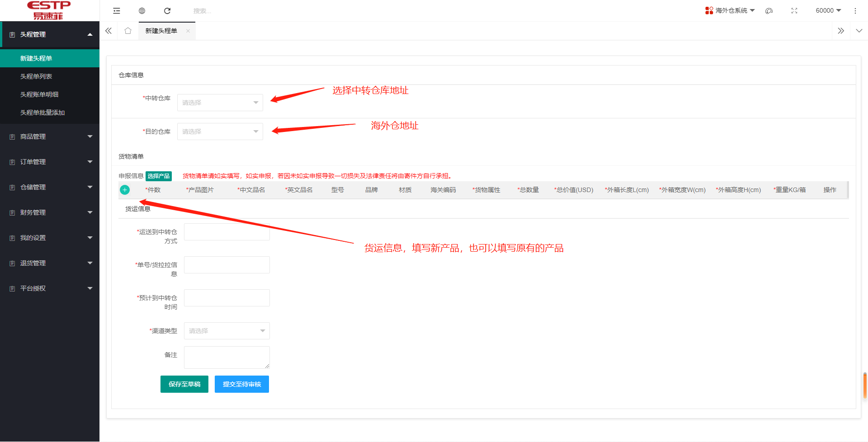The height and width of the screenshot is (442, 868).
Task: Open the three-dot more options menu
Action: click(855, 10)
